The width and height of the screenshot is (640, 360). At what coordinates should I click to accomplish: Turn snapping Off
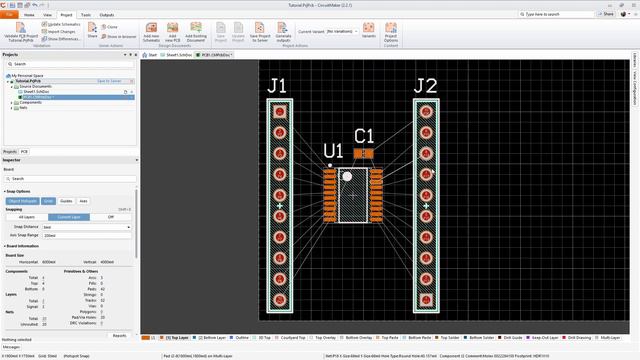click(x=111, y=217)
